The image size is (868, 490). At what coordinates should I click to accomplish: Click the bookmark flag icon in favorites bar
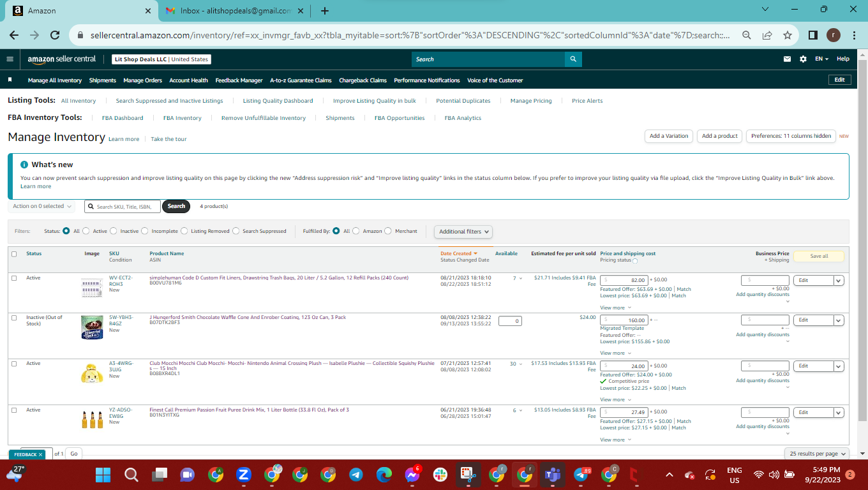(x=10, y=80)
